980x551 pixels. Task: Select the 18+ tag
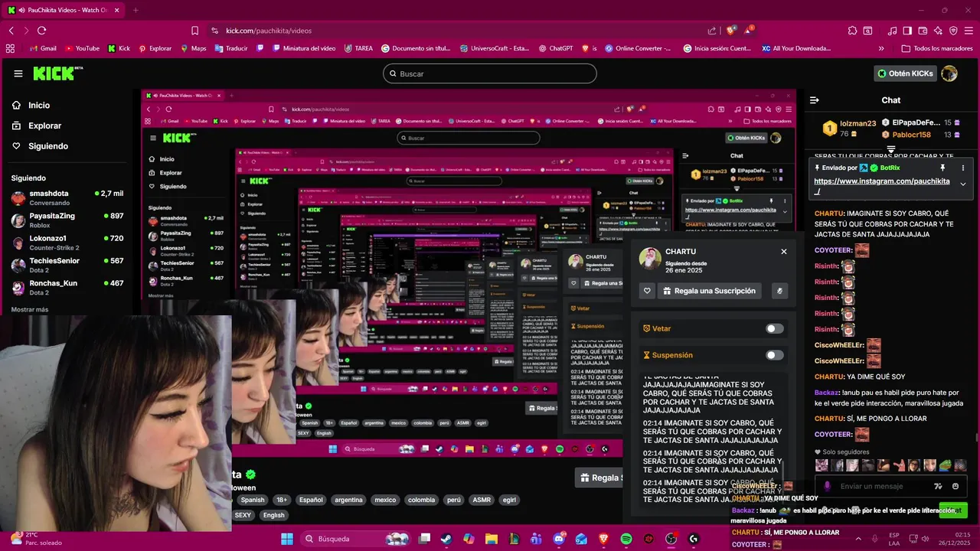282,500
